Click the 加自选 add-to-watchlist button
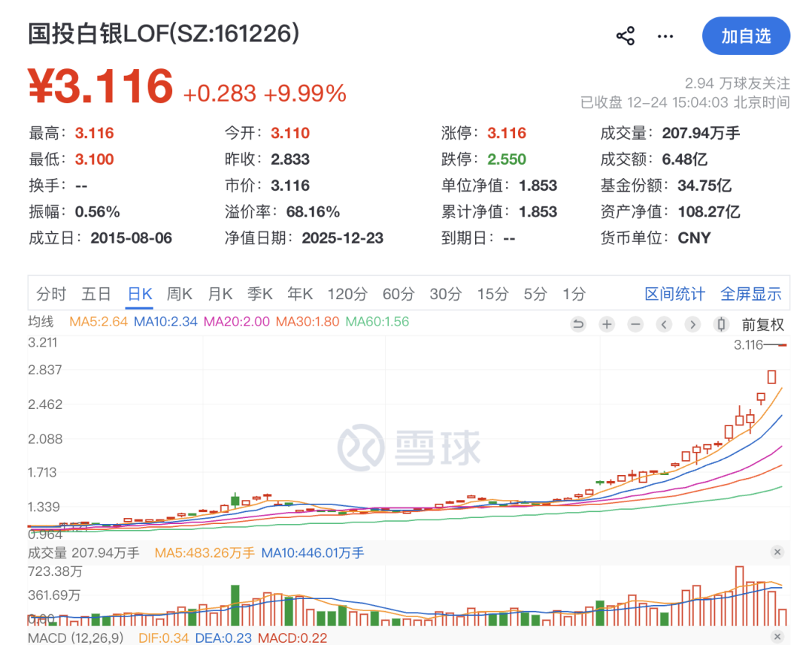Image resolution: width=812 pixels, height=645 pixels. click(746, 35)
